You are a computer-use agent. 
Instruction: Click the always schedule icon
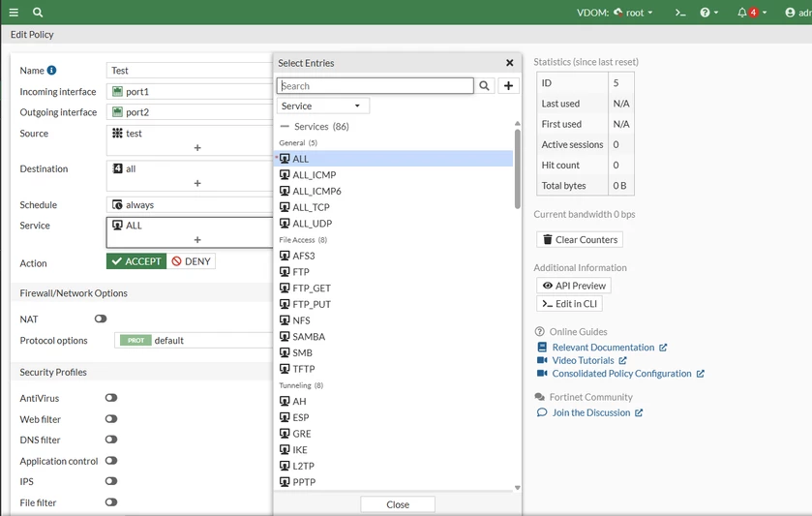pos(117,204)
